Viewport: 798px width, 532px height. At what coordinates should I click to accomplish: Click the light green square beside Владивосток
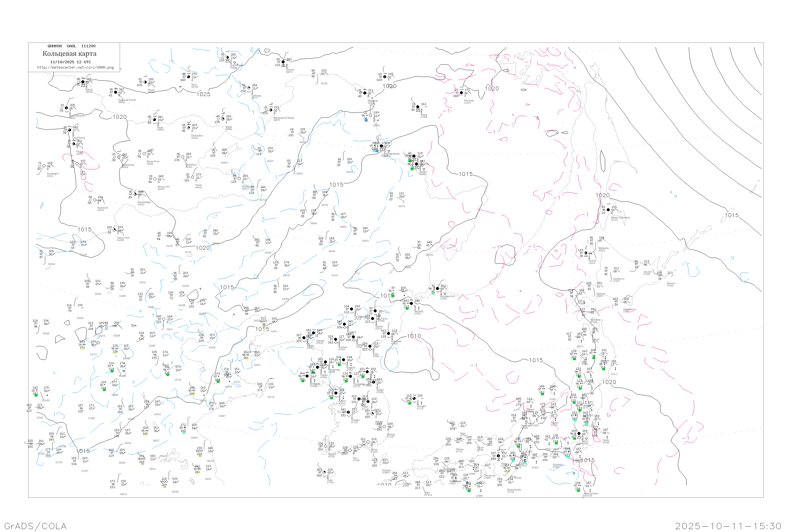click(x=433, y=294)
